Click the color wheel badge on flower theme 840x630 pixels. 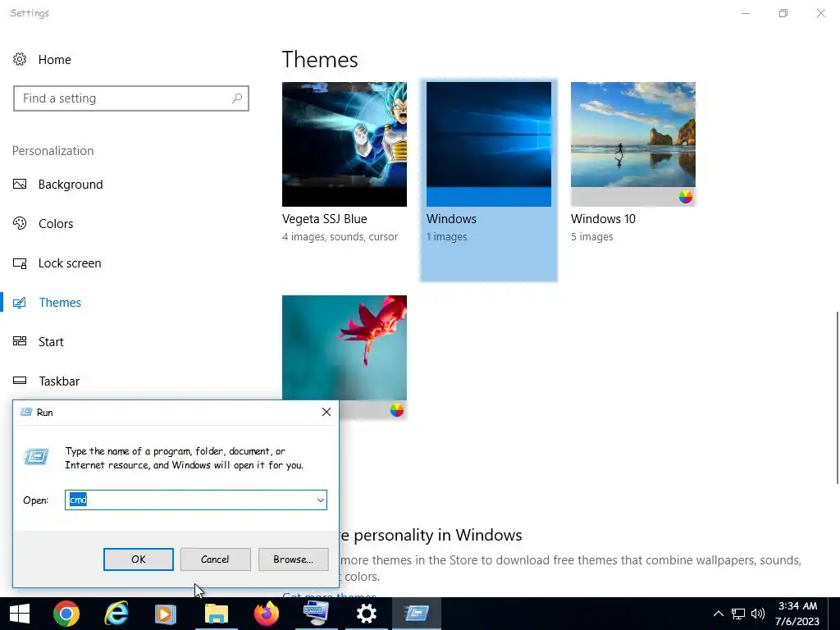tap(397, 410)
